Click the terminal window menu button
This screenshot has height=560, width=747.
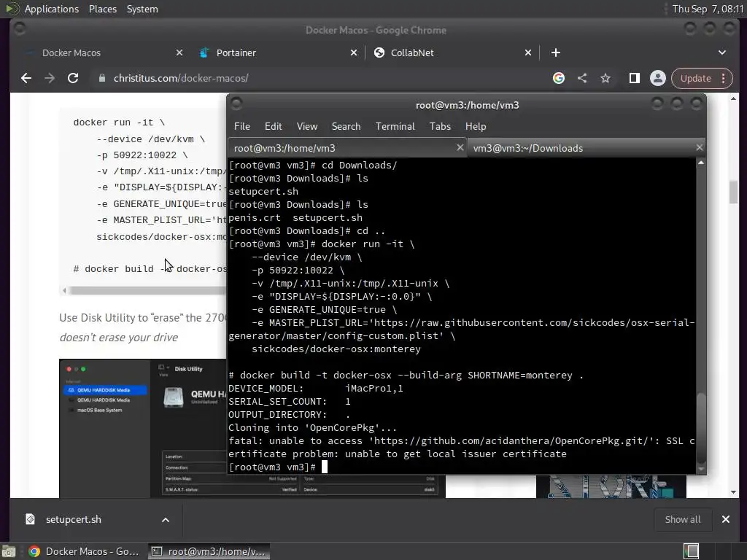click(237, 104)
